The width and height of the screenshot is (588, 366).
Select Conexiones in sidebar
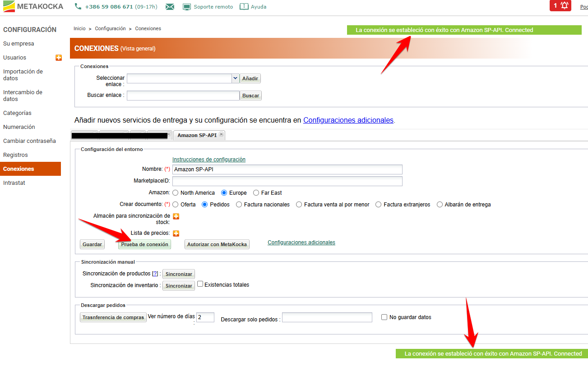30,169
